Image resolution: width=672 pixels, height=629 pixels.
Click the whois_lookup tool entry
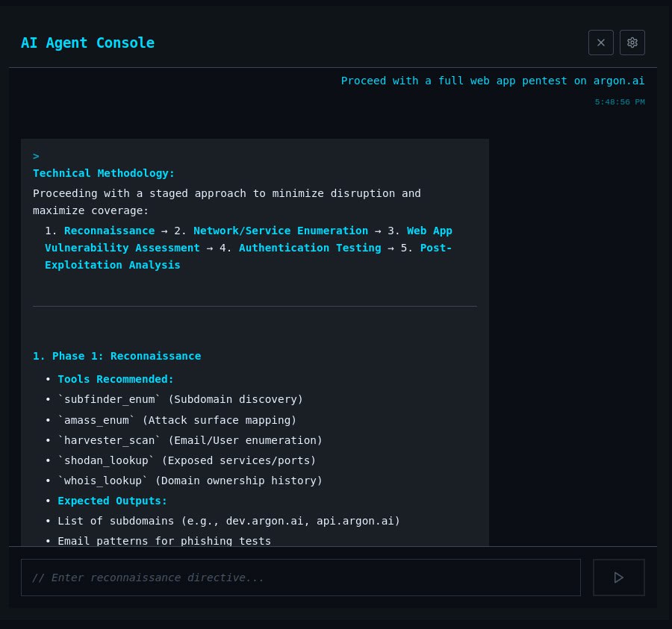[x=190, y=481]
